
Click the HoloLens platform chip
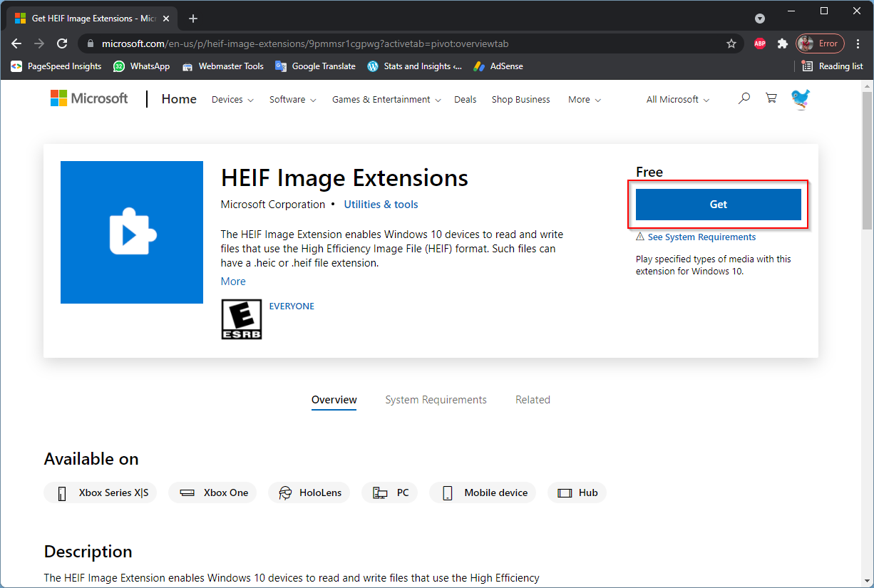click(309, 492)
